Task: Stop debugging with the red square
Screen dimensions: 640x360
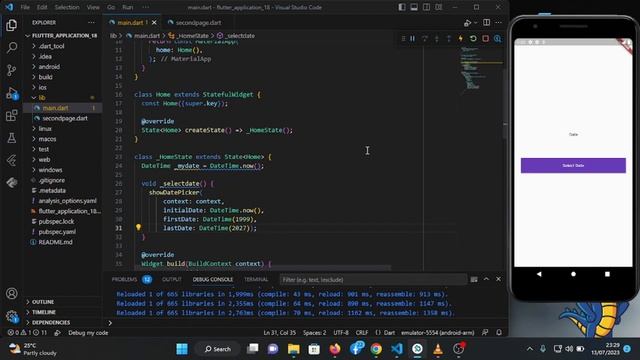Action: (485, 38)
